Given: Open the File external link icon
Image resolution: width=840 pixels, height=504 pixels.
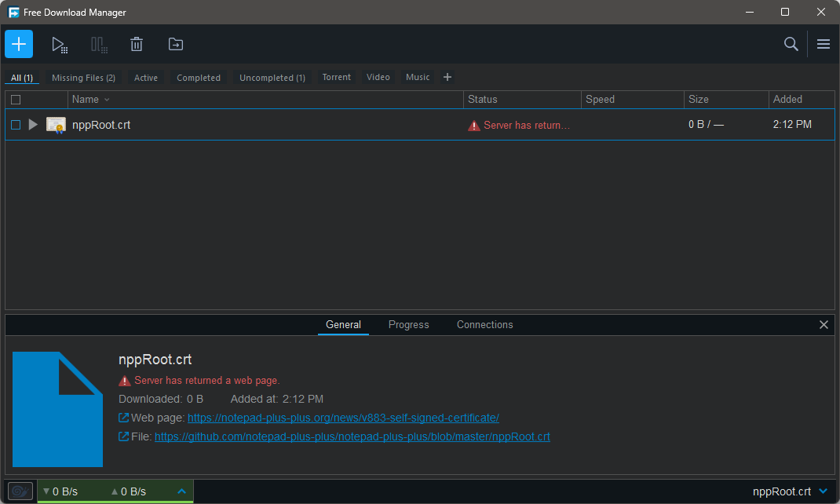Looking at the screenshot, I should (x=123, y=436).
